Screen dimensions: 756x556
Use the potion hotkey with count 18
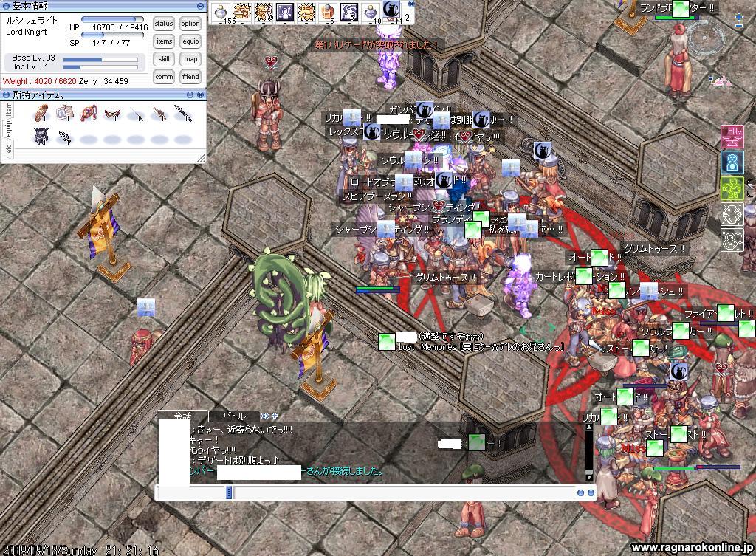(x=371, y=12)
